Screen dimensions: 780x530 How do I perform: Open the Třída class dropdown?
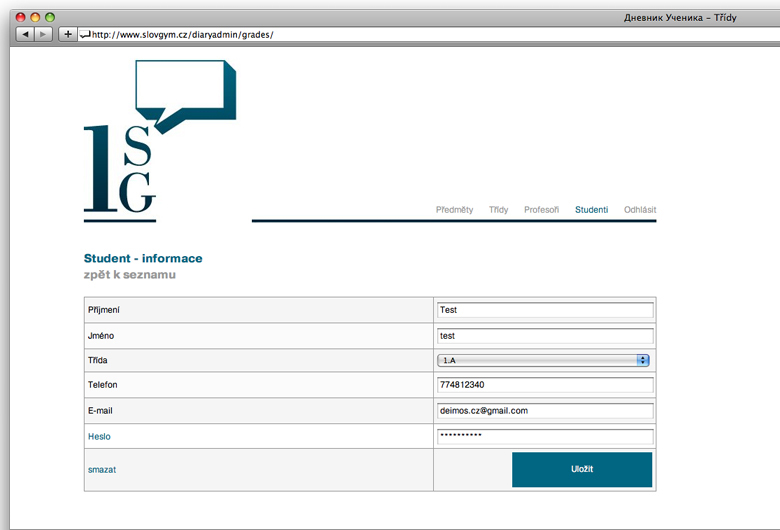pyautogui.click(x=538, y=360)
